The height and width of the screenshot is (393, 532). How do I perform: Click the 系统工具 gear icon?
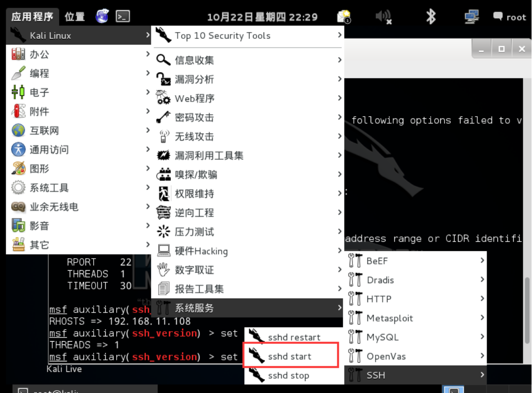(x=18, y=188)
